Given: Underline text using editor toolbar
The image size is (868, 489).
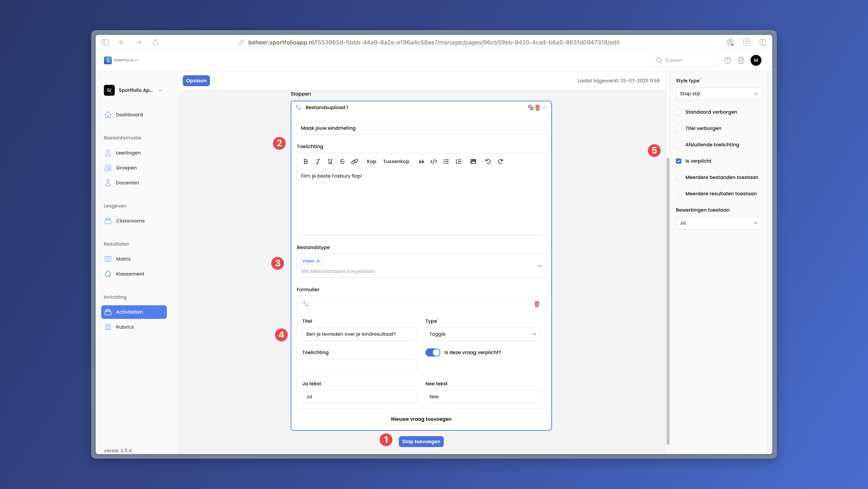Looking at the screenshot, I should 330,161.
